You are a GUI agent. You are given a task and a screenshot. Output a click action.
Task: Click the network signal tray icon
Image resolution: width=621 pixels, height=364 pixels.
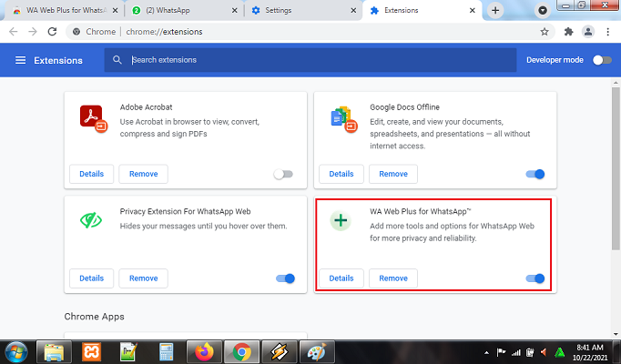pyautogui.click(x=515, y=352)
